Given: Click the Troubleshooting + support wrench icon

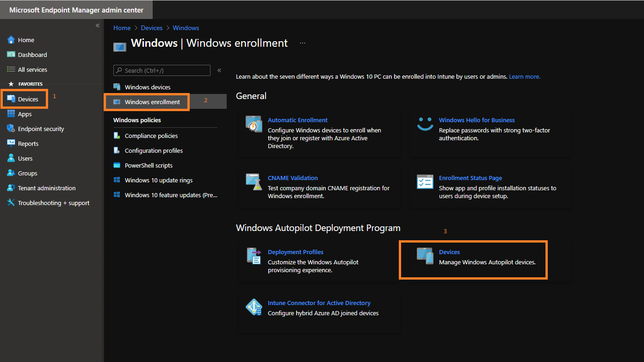Looking at the screenshot, I should (11, 203).
